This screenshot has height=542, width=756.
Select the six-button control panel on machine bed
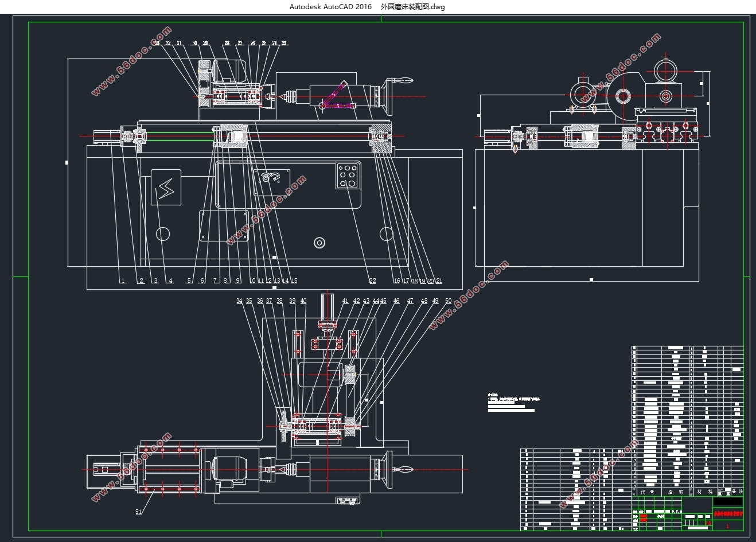point(348,176)
